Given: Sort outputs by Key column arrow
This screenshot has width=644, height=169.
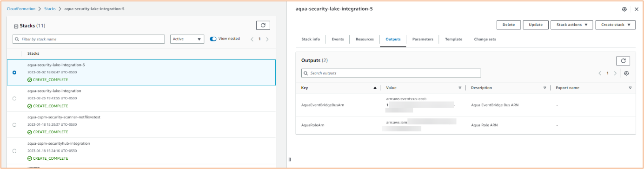Looking at the screenshot, I should click(375, 88).
